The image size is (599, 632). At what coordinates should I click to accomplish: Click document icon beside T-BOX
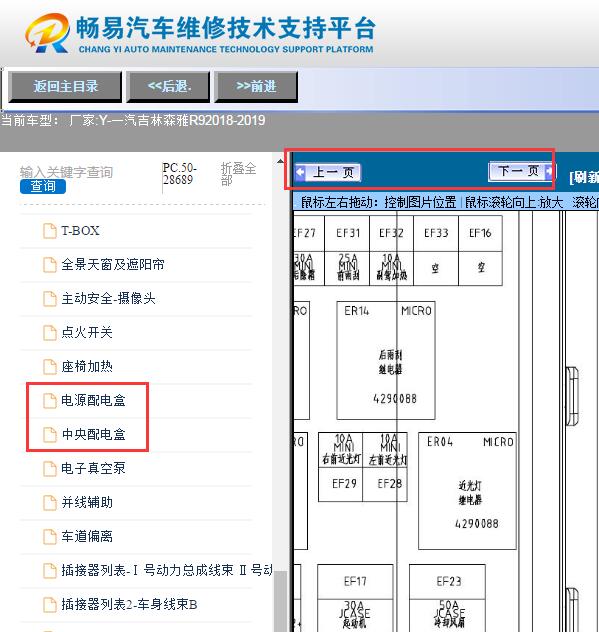pyautogui.click(x=50, y=231)
